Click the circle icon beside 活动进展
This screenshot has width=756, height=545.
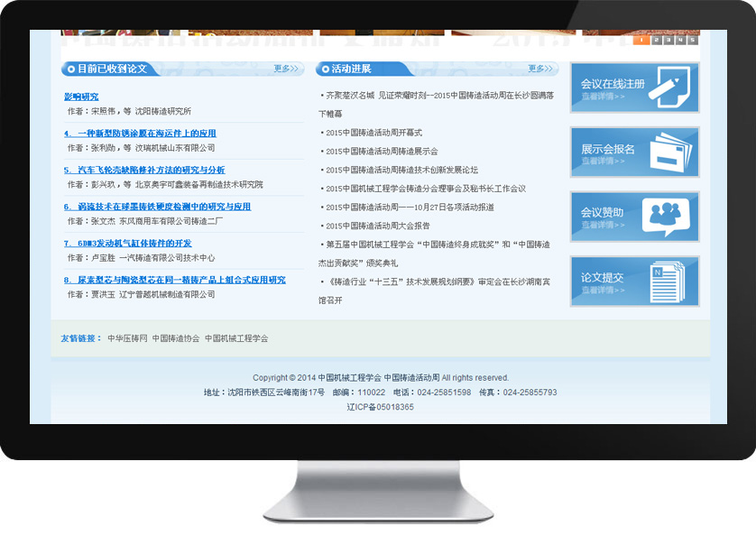coord(325,69)
